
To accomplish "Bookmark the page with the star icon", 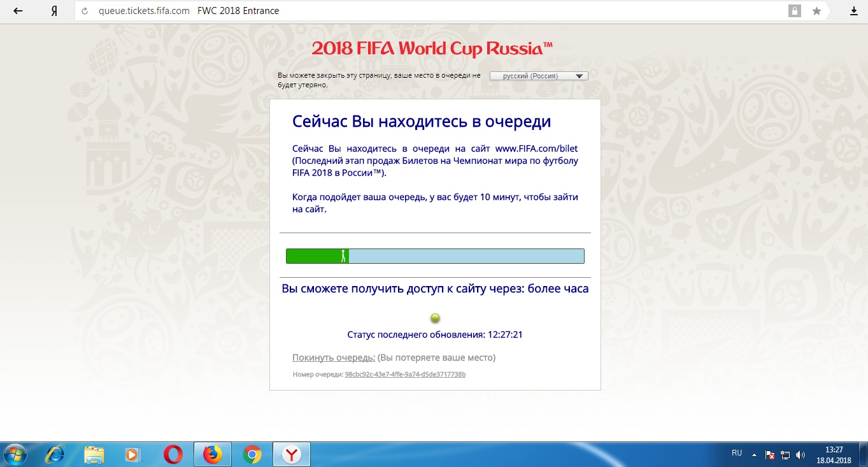I will (816, 11).
